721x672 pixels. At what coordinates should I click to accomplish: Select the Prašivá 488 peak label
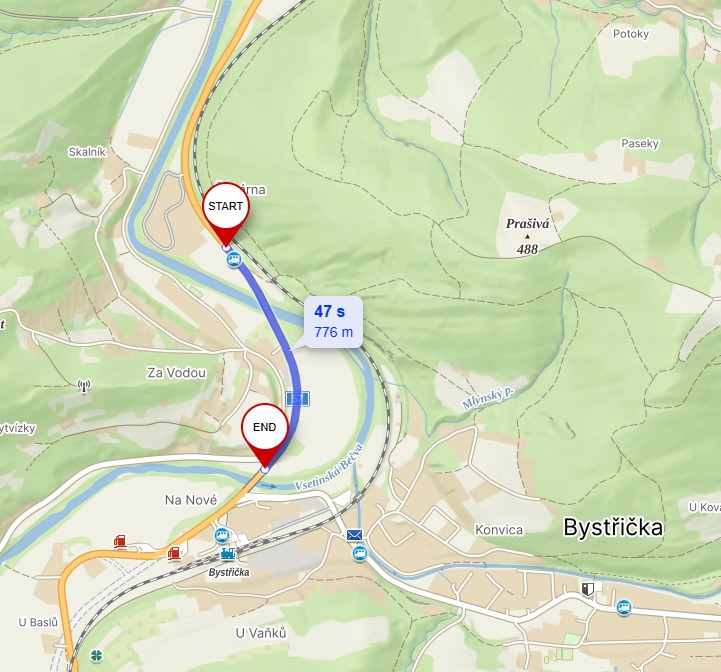click(x=527, y=236)
